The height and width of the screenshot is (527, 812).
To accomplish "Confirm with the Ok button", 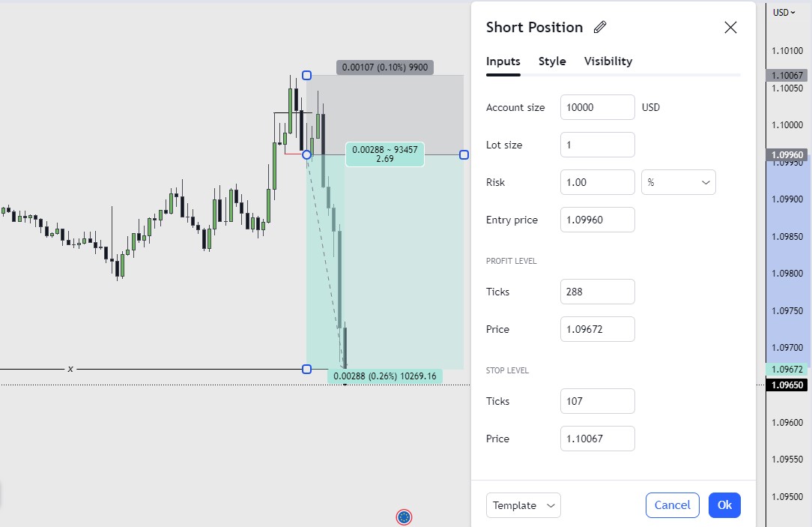I will pyautogui.click(x=724, y=505).
